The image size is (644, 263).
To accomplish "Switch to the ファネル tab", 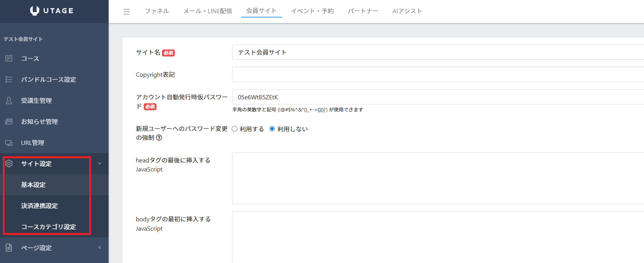I will (157, 11).
